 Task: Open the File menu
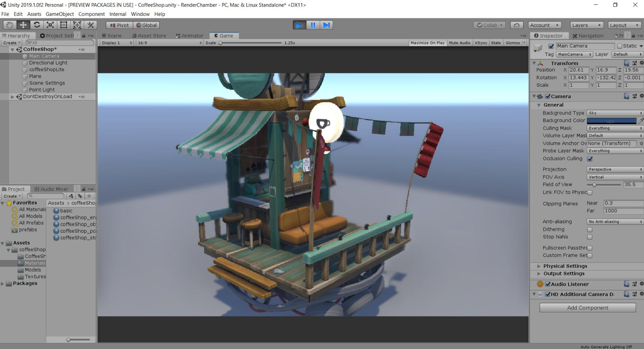tap(5, 14)
